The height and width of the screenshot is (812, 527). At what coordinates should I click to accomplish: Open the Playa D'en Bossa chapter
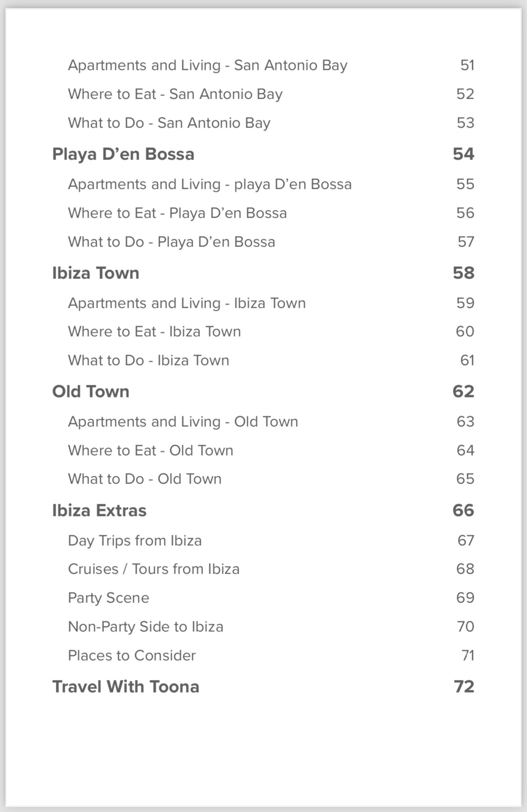[x=123, y=154]
